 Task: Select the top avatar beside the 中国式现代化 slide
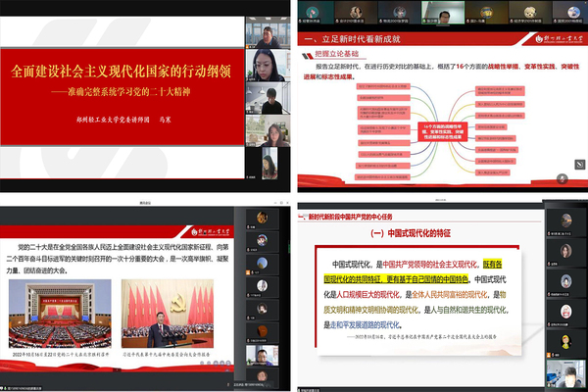coord(564,218)
